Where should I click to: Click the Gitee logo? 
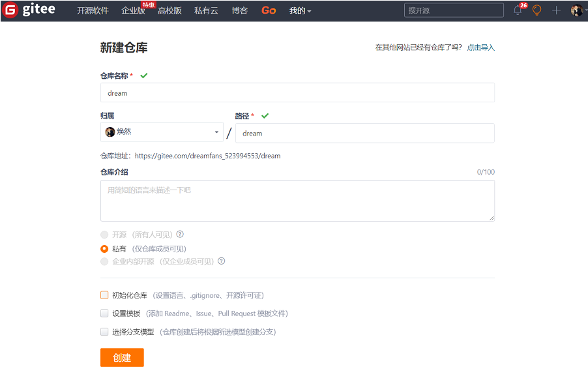pos(29,10)
